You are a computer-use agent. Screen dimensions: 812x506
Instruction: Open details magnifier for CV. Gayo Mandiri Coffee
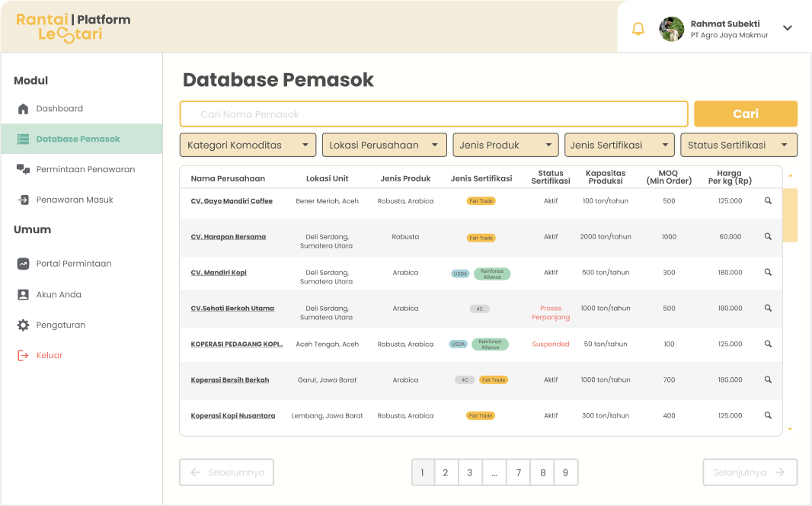768,200
